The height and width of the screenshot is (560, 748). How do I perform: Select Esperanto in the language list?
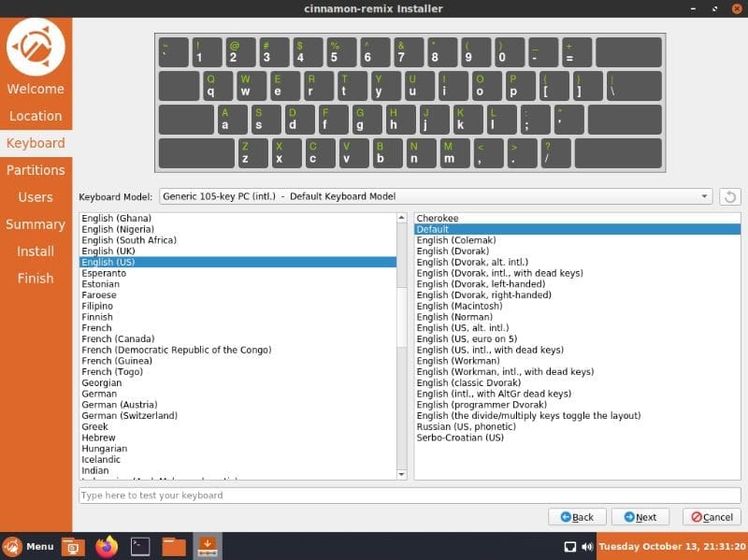(x=237, y=273)
